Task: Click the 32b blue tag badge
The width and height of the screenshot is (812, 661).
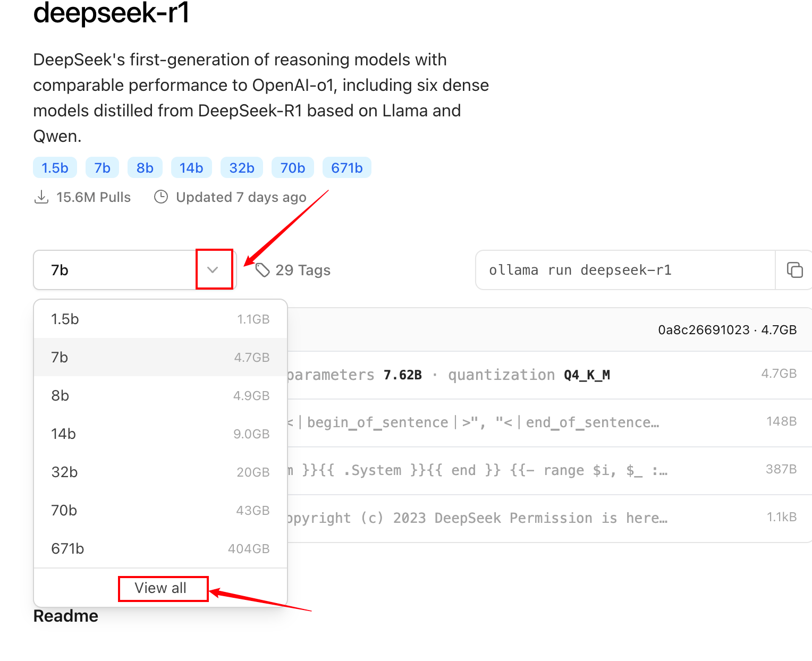Action: click(x=241, y=168)
